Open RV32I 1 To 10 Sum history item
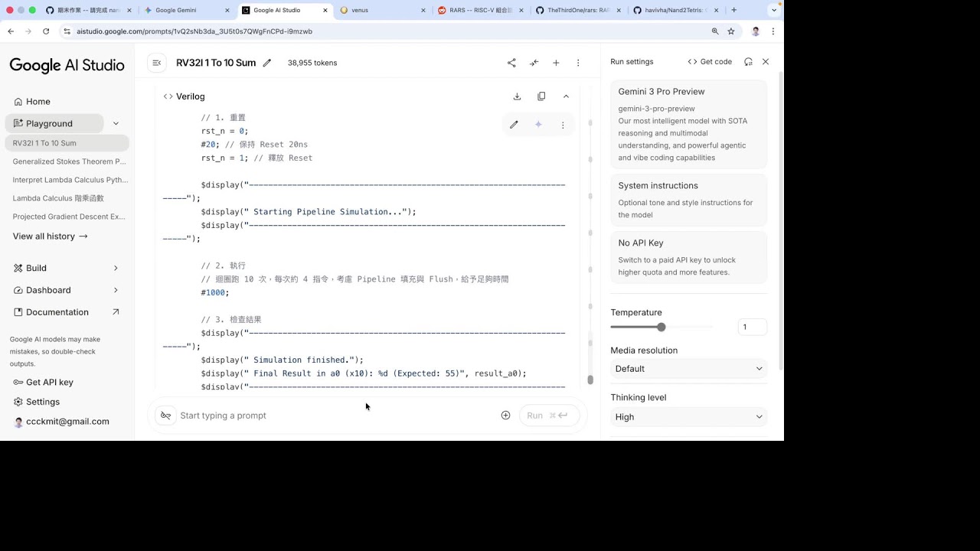This screenshot has width=980, height=551. tap(67, 143)
